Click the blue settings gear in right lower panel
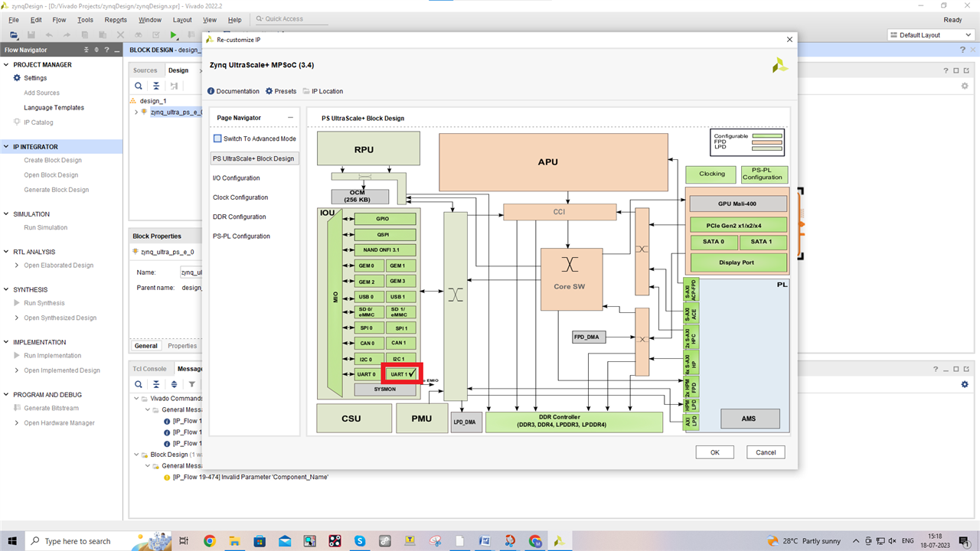The width and height of the screenshot is (980, 551). click(965, 385)
